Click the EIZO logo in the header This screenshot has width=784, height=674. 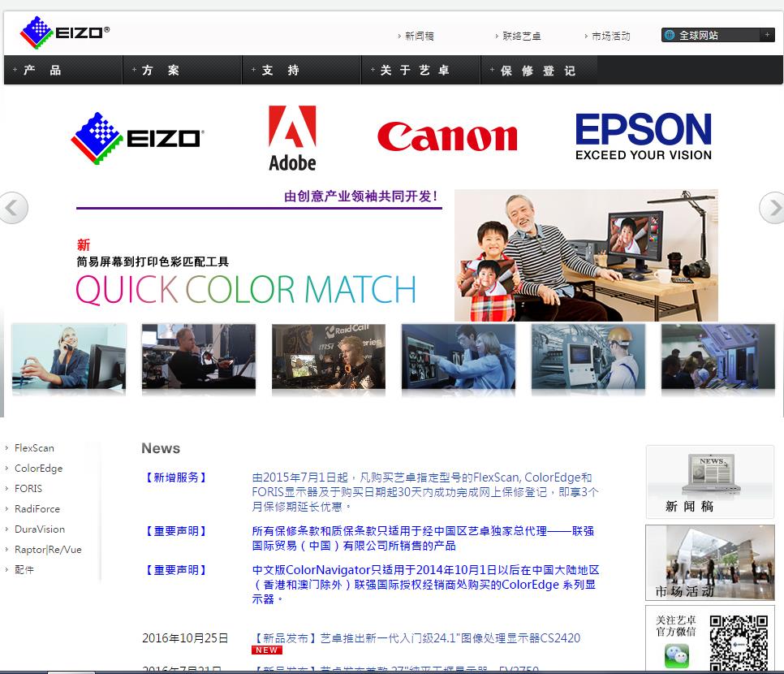(64, 32)
